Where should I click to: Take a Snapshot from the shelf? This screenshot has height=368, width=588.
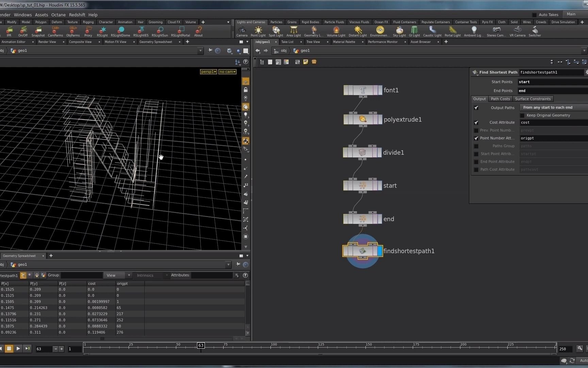pyautogui.click(x=38, y=31)
